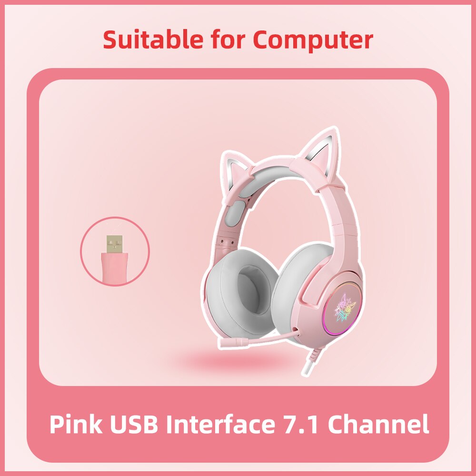The height and width of the screenshot is (476, 476).
Task: Click the pink microphone tip
Action: click(x=232, y=342)
